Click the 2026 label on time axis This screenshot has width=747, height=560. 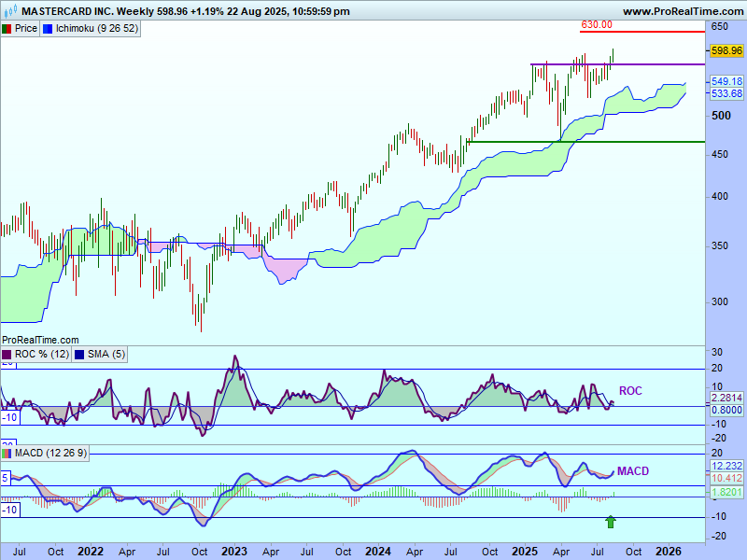(x=668, y=552)
